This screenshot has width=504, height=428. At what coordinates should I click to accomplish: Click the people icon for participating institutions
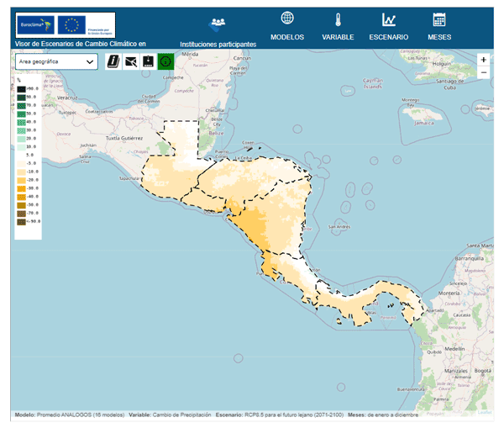[x=218, y=22]
